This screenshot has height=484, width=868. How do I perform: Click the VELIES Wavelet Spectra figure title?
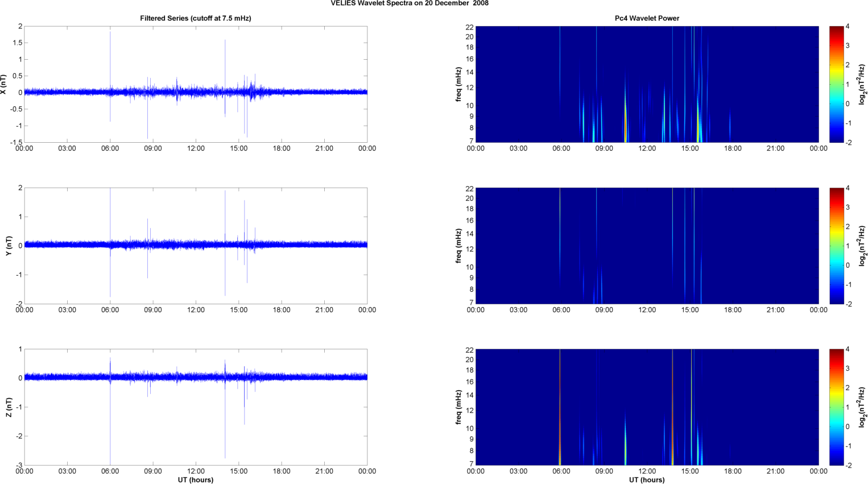409,3
